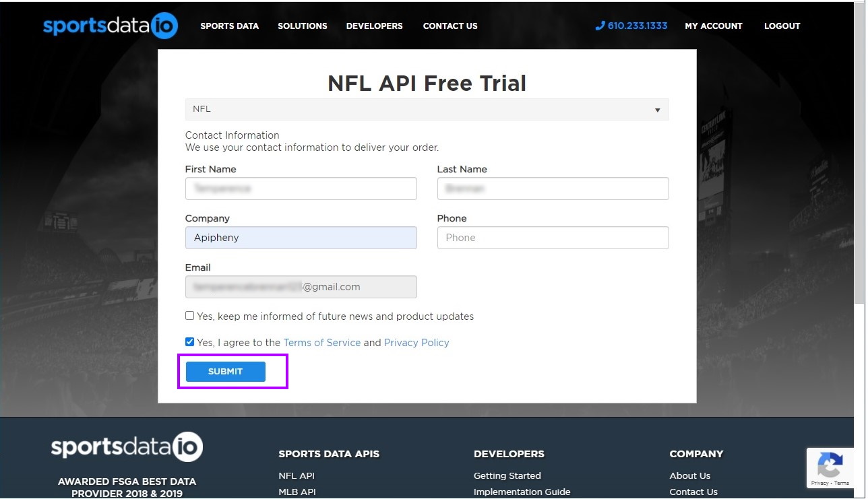Click the phone icon beside 610.233.1333
The height and width of the screenshot is (499, 868).
(x=600, y=26)
